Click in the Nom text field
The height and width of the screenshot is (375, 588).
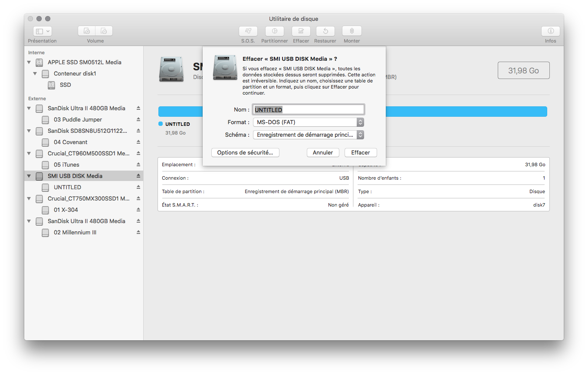[x=308, y=110]
